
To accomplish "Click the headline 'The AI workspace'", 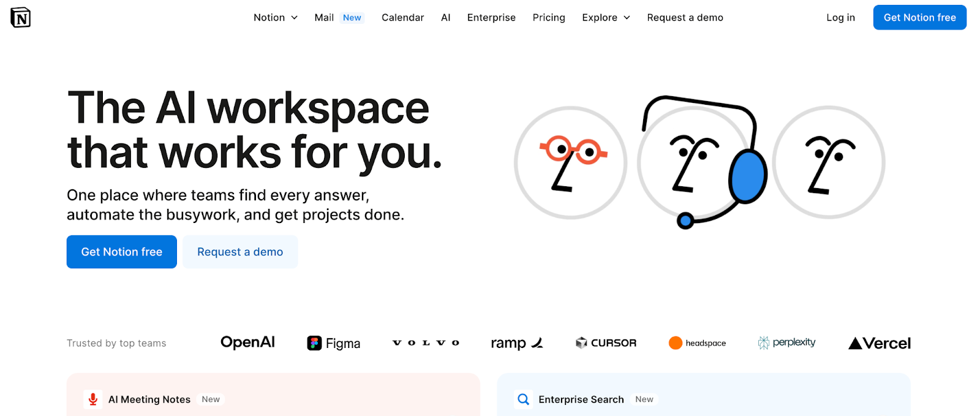I will [x=248, y=108].
